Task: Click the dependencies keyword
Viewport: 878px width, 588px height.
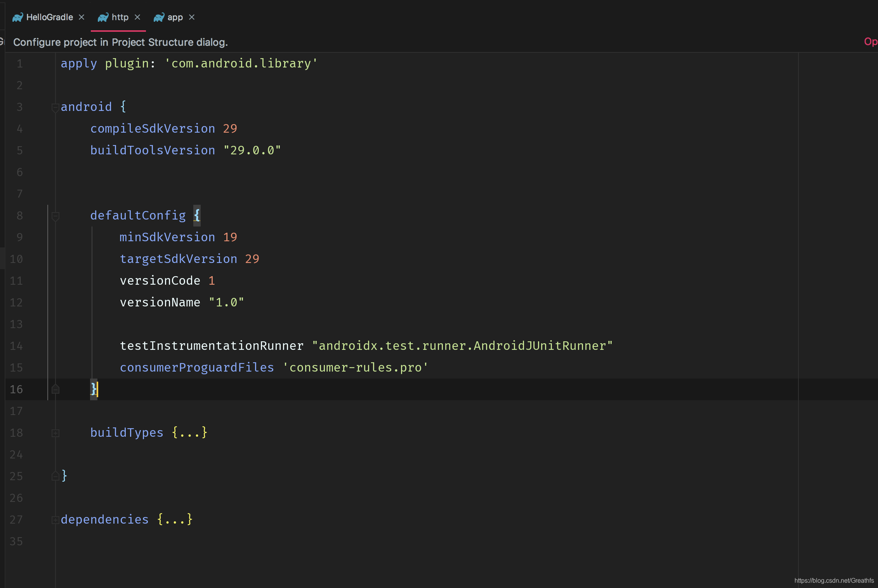Action: [105, 519]
